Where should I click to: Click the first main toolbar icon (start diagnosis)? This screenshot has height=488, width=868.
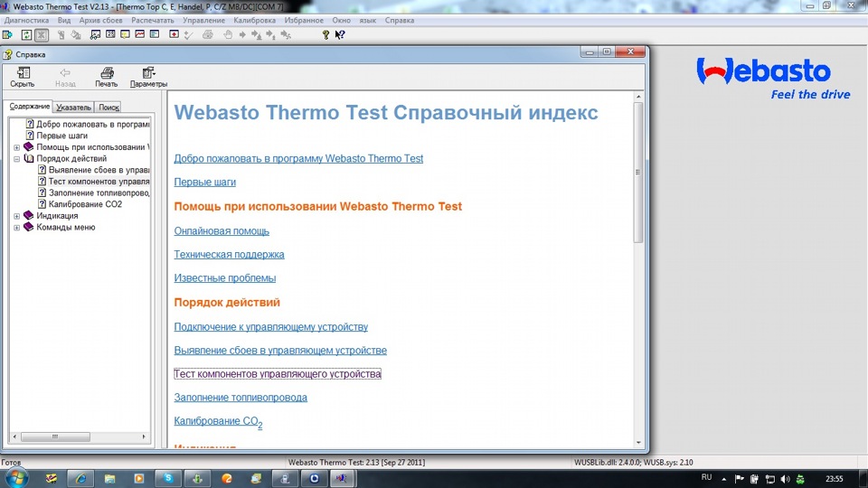(7, 35)
